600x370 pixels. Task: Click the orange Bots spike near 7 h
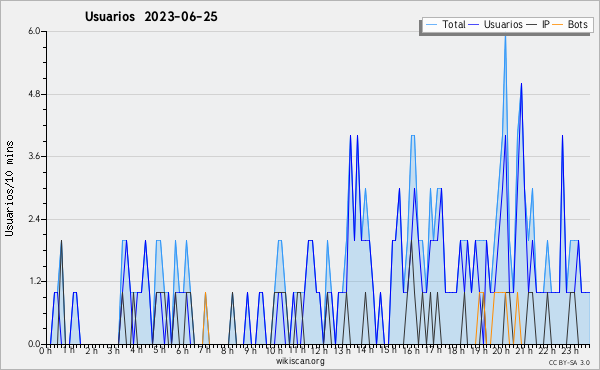(205, 318)
